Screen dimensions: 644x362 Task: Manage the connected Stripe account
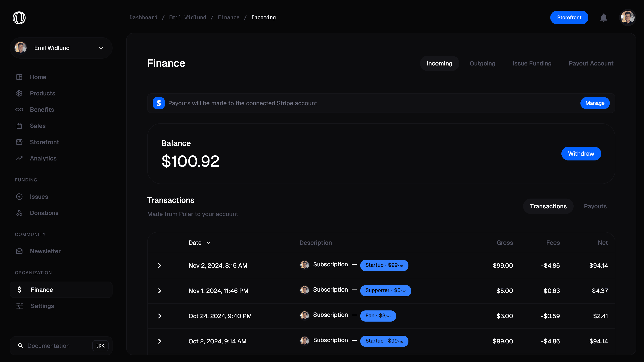tap(595, 103)
